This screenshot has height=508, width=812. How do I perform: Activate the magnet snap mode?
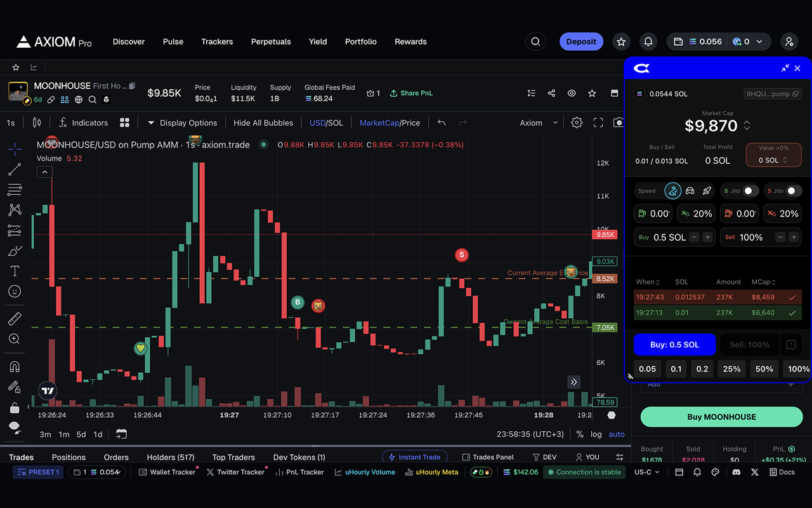(15, 366)
